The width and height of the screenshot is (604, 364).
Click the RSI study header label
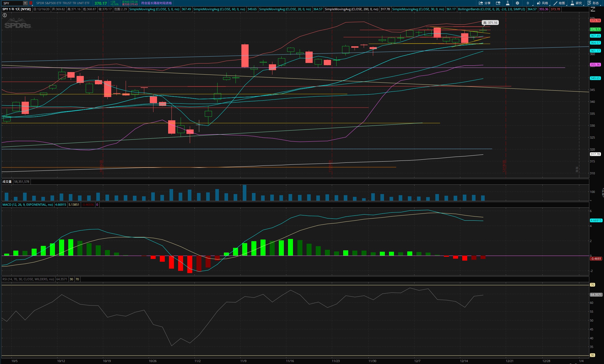[x=28, y=279]
